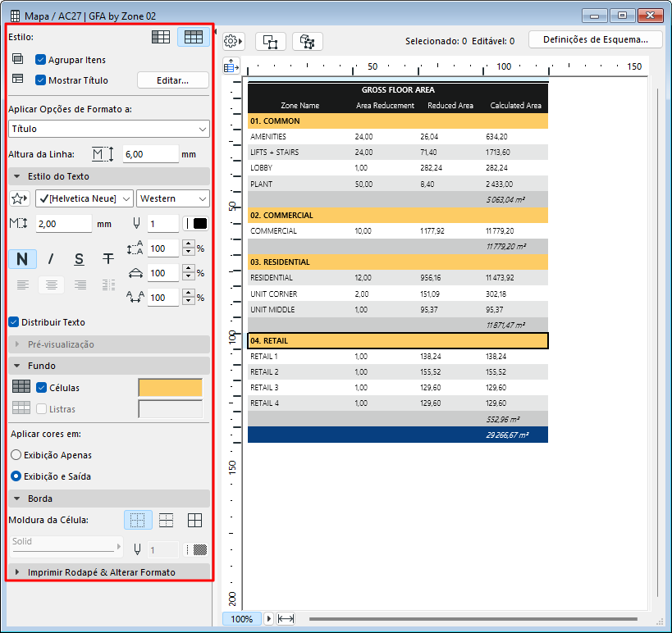This screenshot has width=672, height=633.
Task: Click the GROSS FLOOR AREA title
Action: pos(398,90)
